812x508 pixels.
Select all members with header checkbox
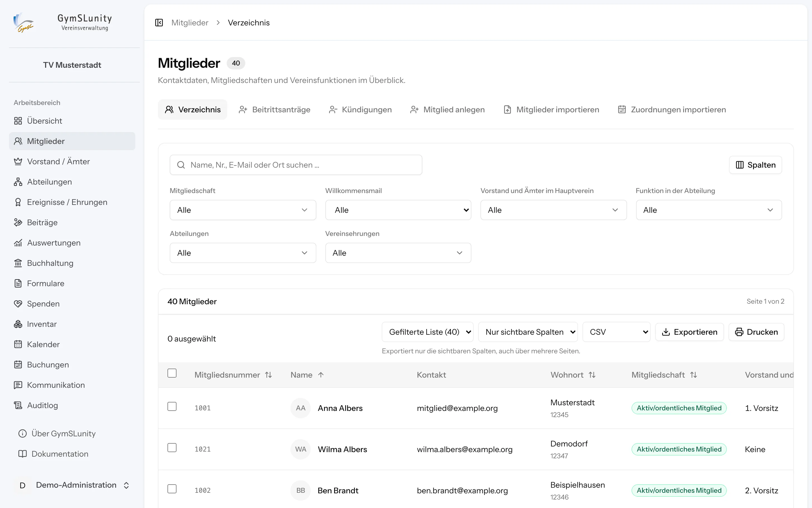tap(172, 373)
